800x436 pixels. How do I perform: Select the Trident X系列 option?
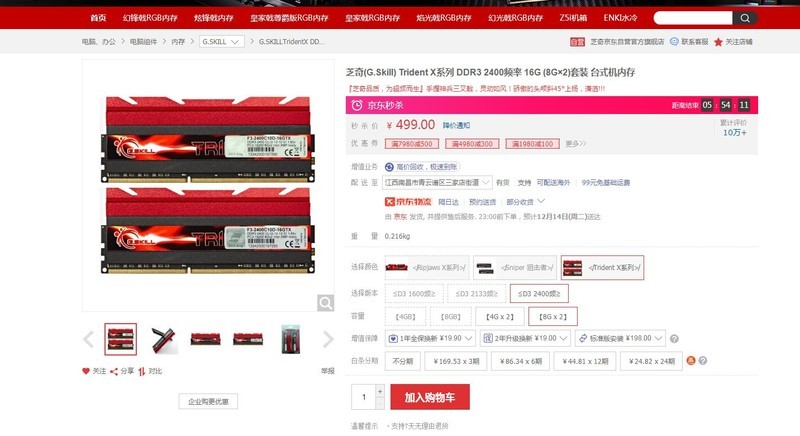click(602, 267)
